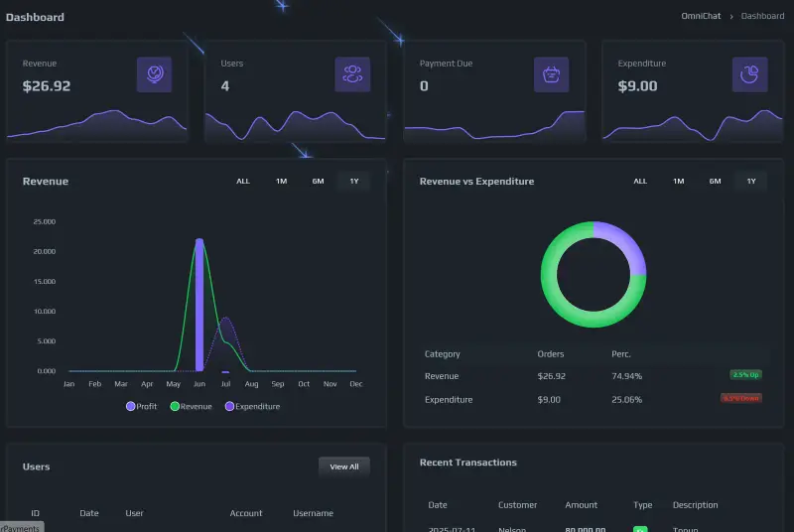Click the Category column header
794x532 pixels.
(443, 354)
